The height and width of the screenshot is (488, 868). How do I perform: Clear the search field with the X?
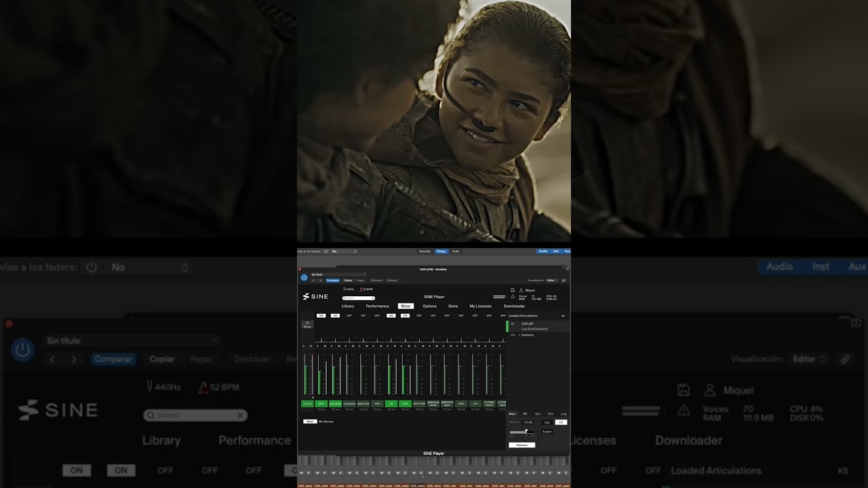click(372, 298)
